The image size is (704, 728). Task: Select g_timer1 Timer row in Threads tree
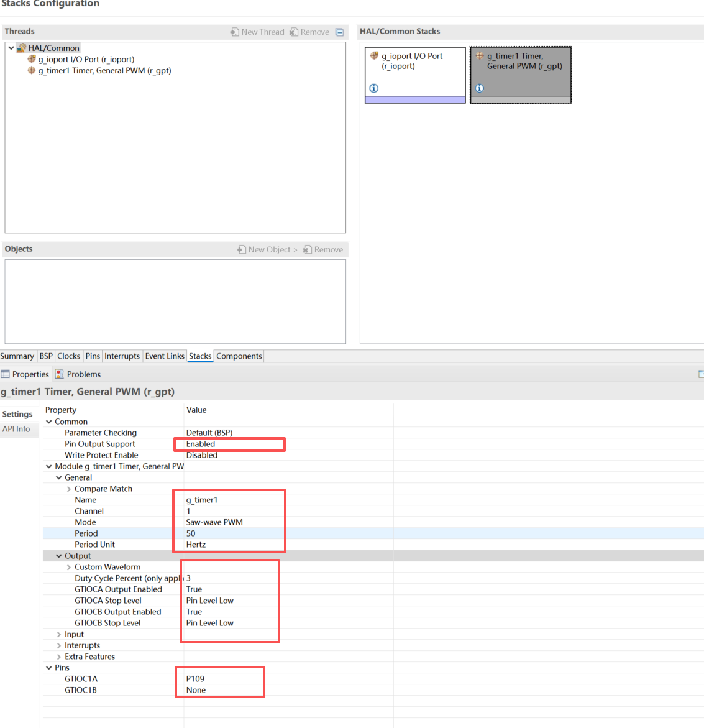tap(105, 70)
